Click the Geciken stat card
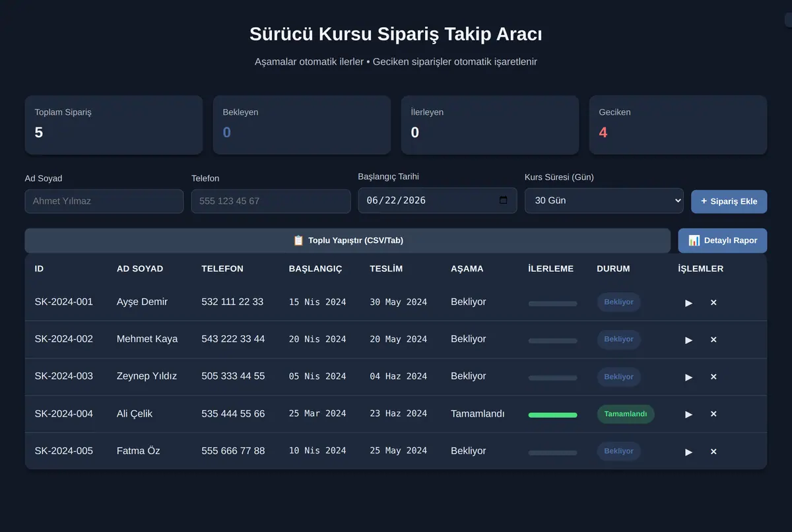 [x=678, y=125]
